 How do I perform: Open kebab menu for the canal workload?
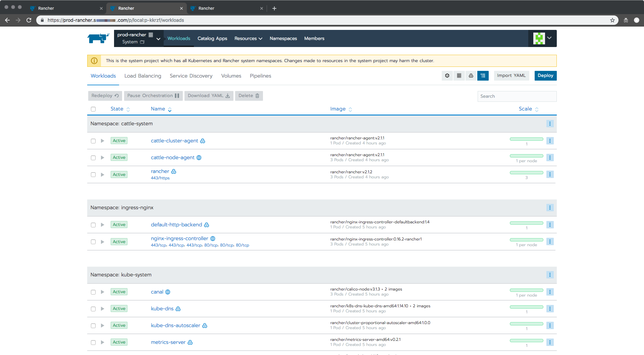click(550, 292)
